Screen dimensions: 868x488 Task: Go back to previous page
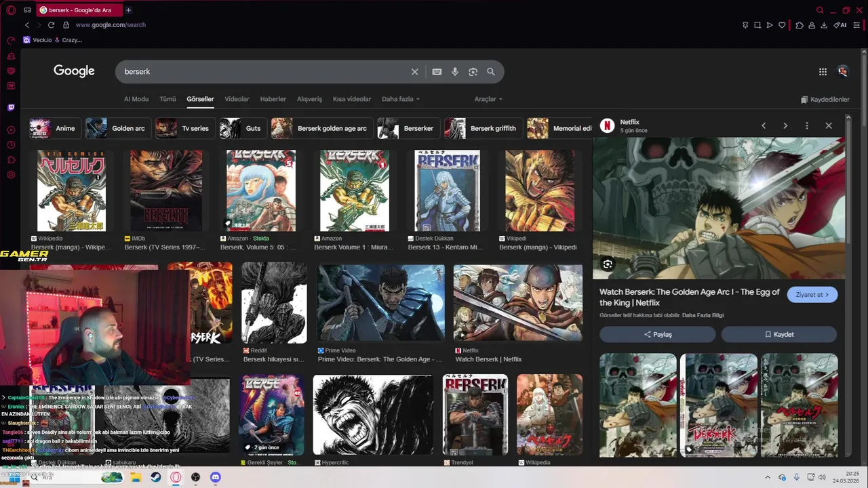tap(27, 25)
